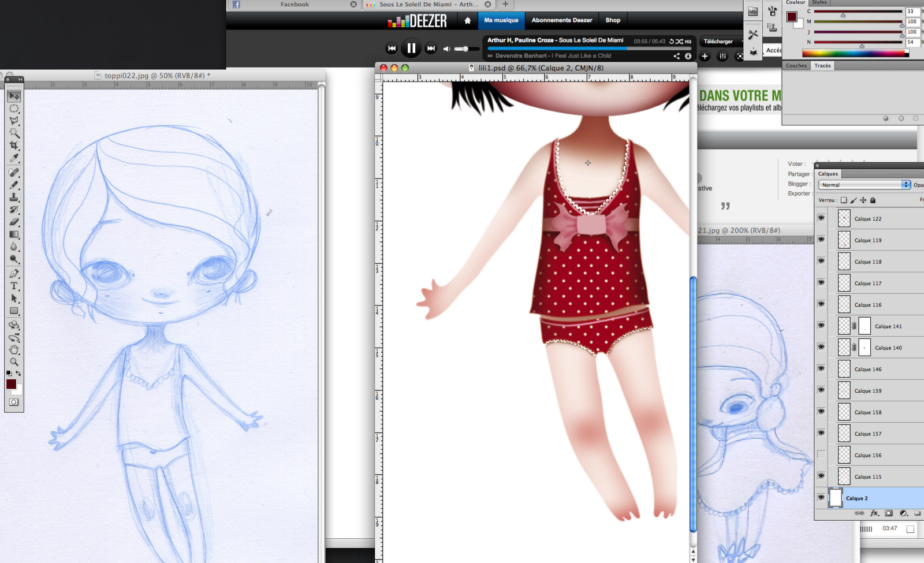Select the Eraser tool
The height and width of the screenshot is (563, 924).
tap(14, 222)
